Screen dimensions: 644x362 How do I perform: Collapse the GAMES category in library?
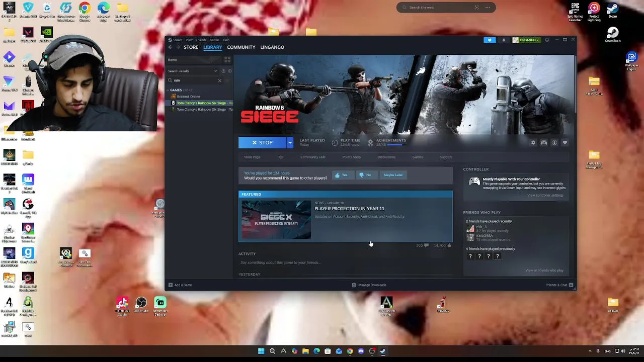coord(169,90)
